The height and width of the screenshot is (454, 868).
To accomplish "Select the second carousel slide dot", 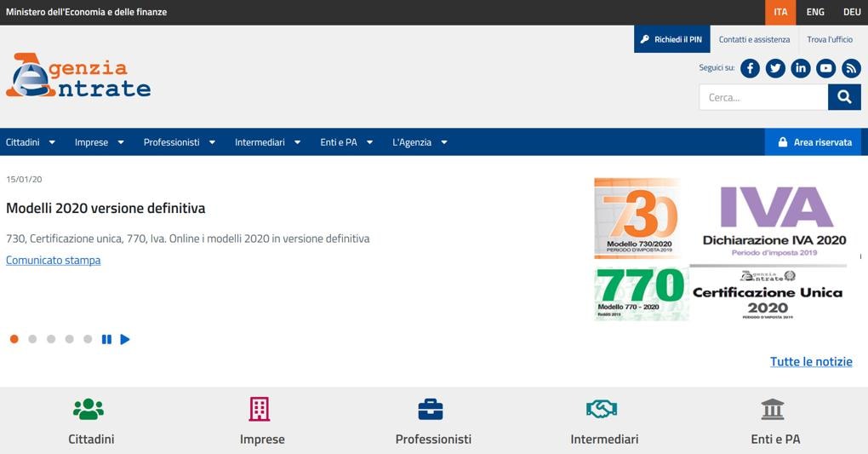I will tap(32, 339).
